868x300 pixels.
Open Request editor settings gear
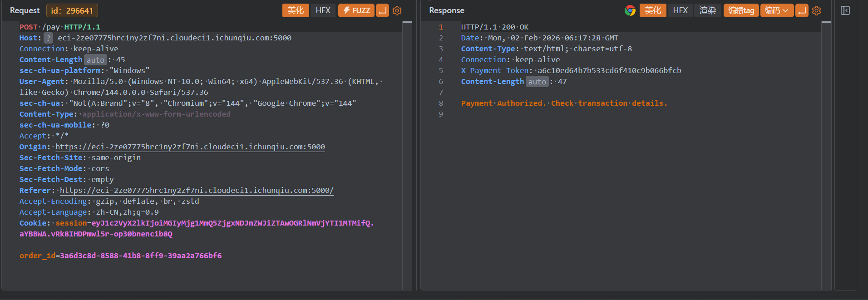coord(397,10)
